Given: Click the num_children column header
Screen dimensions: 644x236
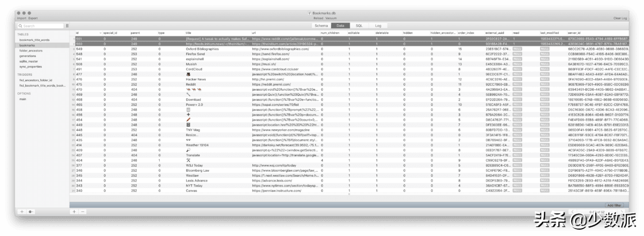Looking at the screenshot, I should coord(330,32).
